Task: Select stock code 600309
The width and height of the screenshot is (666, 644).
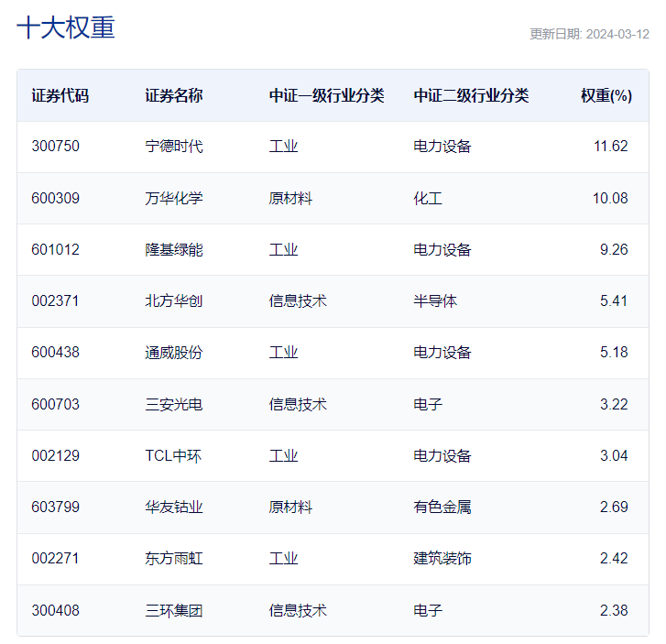Action: point(56,198)
